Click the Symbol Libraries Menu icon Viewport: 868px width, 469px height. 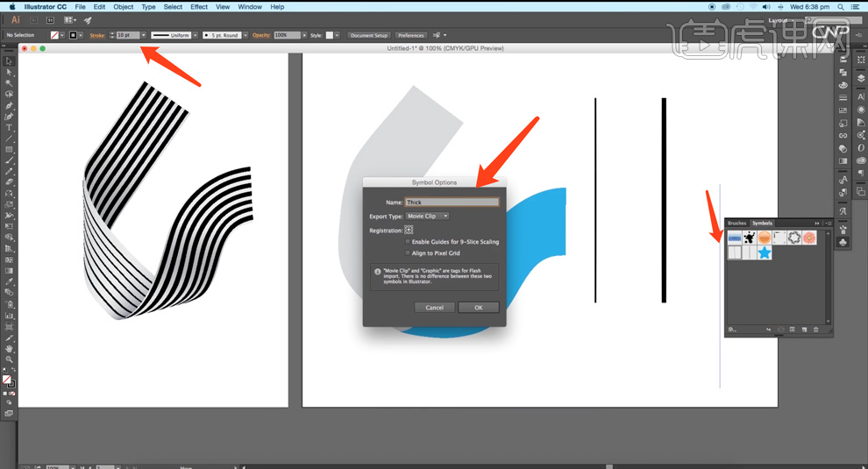click(x=732, y=330)
